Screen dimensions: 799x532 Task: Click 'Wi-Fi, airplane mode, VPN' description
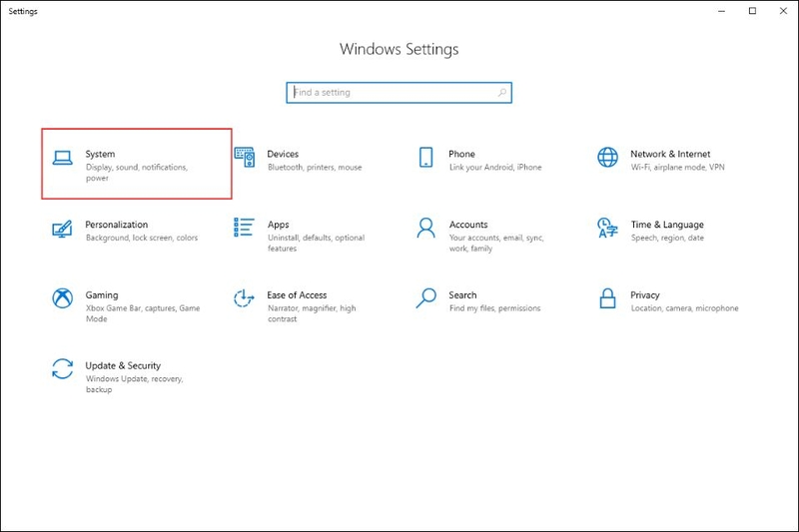click(677, 168)
